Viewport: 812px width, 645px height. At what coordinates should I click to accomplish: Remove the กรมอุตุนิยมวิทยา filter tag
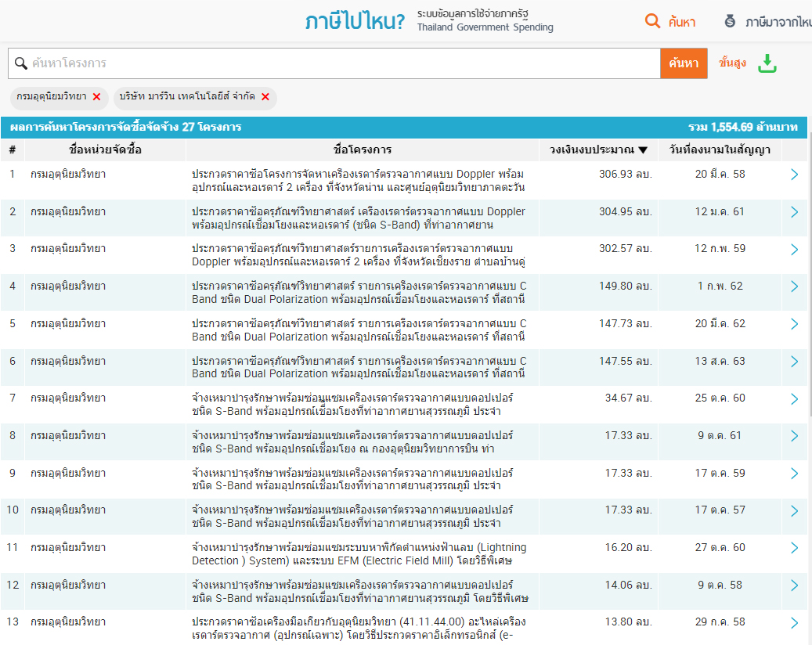pyautogui.click(x=96, y=97)
